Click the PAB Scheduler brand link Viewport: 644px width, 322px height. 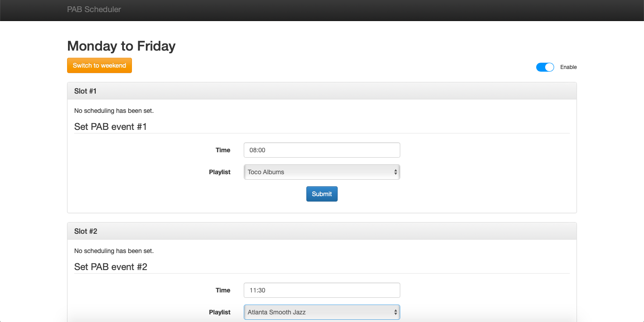click(x=94, y=9)
